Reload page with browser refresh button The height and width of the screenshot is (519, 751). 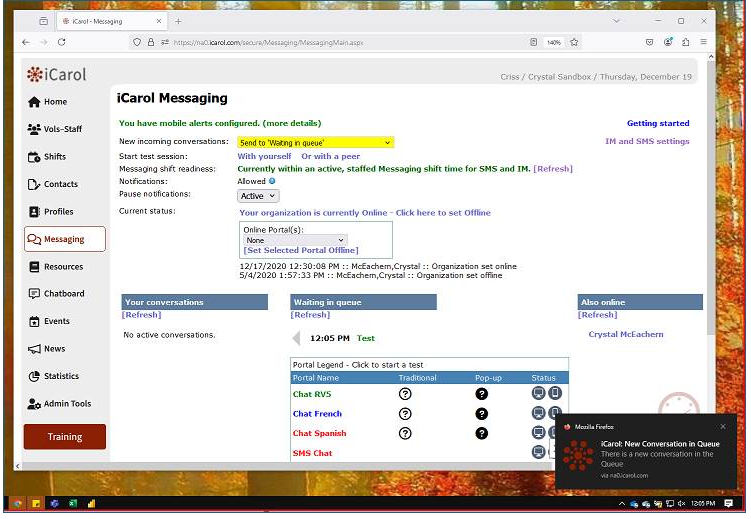click(62, 42)
